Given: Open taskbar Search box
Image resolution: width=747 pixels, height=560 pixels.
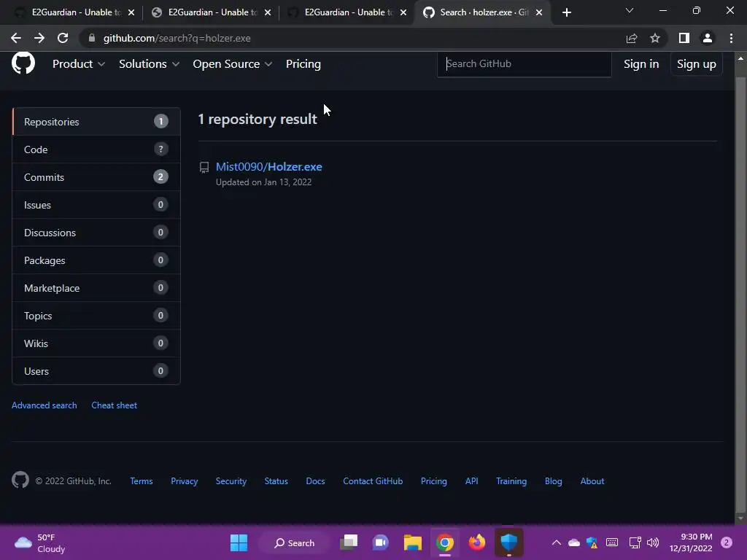Looking at the screenshot, I should pyautogui.click(x=295, y=542).
